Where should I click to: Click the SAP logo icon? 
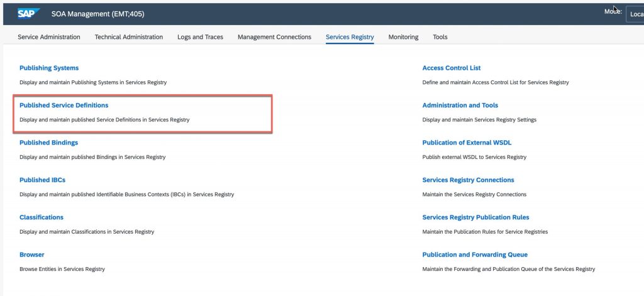(x=28, y=14)
